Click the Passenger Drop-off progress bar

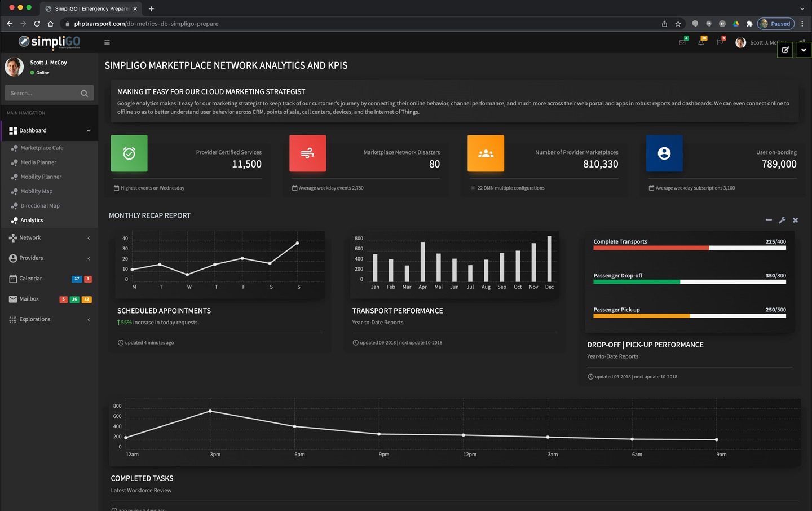[x=689, y=282]
